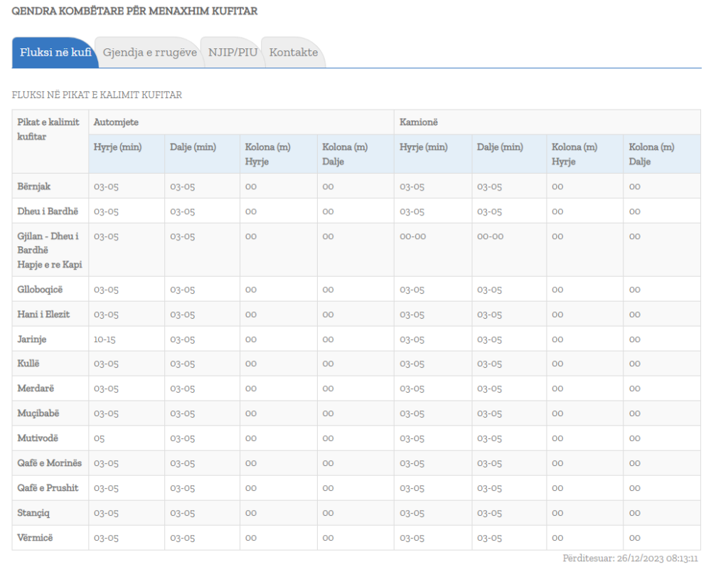Switch to the Gjendja e rrugëve tab

[x=149, y=53]
